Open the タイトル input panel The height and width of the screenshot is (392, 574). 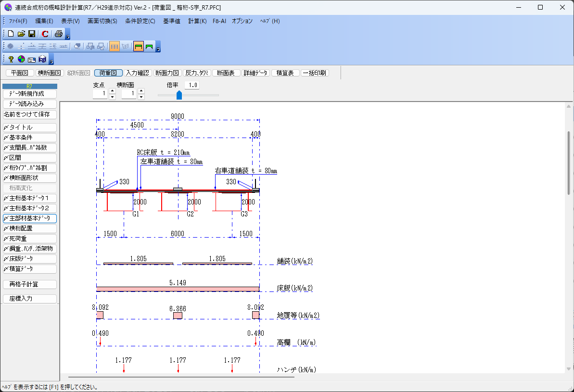[x=30, y=127]
